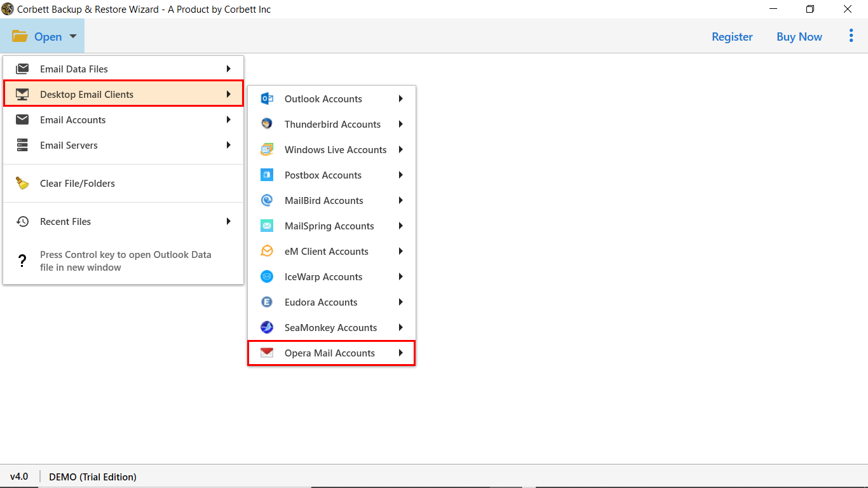Viewport: 868px width, 488px height.
Task: Expand Email Accounts submenu arrow
Action: pyautogui.click(x=228, y=119)
